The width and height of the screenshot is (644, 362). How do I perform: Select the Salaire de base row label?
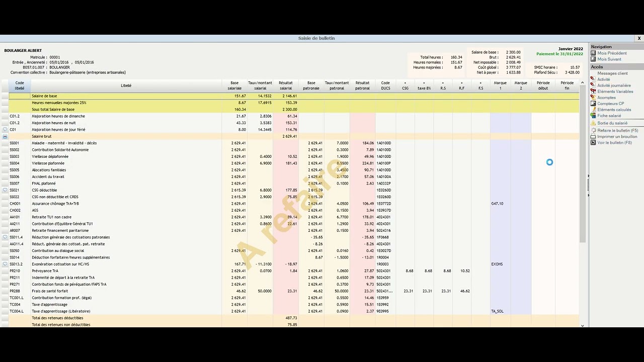(x=44, y=96)
